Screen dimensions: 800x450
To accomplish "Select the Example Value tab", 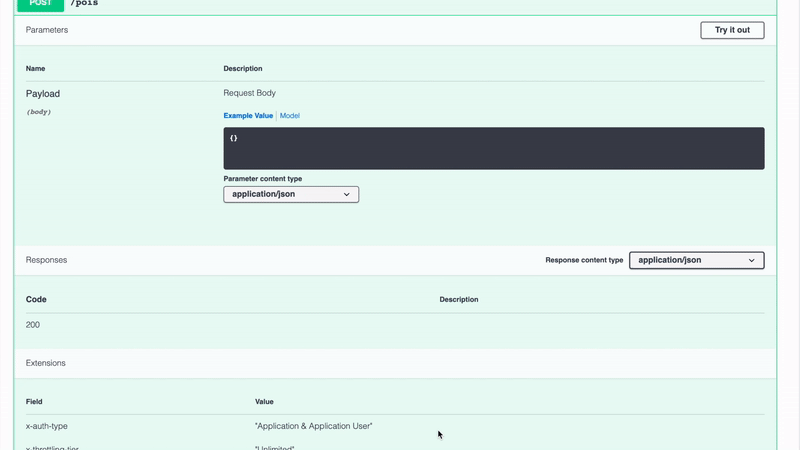I will (x=248, y=116).
